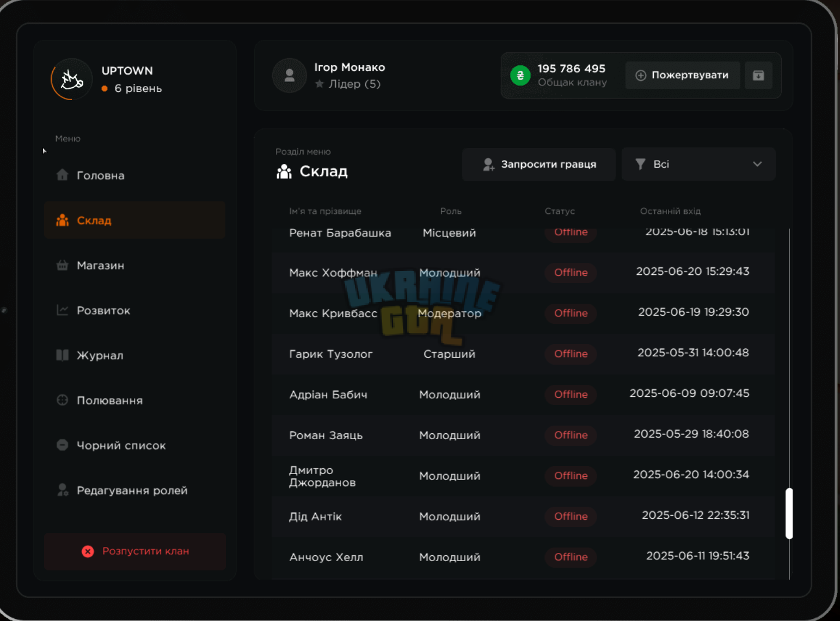This screenshot has height=621, width=840.
Task: Click the Роль column header
Action: (x=451, y=211)
